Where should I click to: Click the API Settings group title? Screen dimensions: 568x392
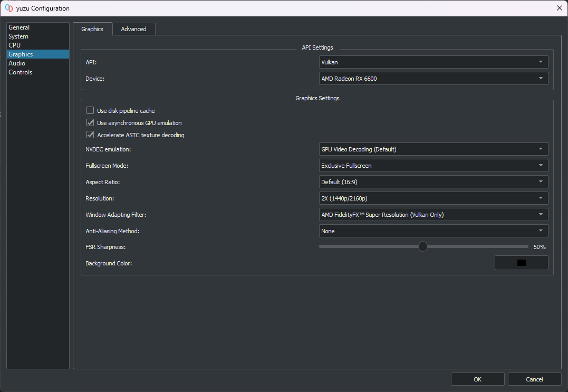(x=317, y=47)
